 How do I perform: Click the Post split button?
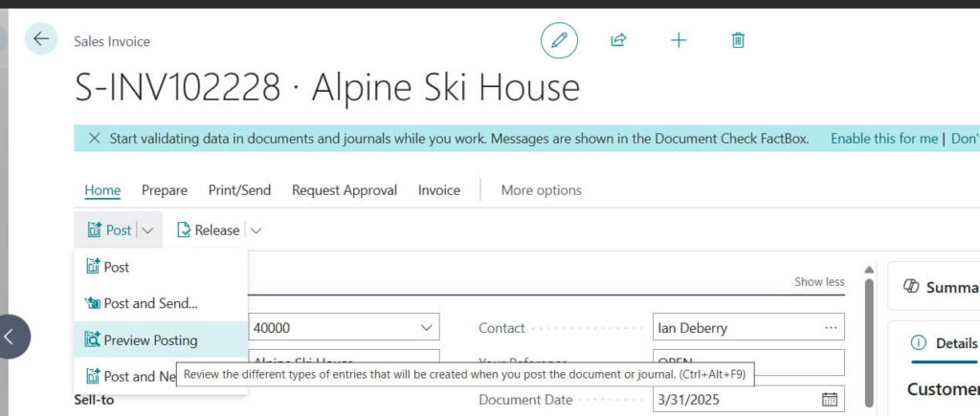click(x=110, y=230)
